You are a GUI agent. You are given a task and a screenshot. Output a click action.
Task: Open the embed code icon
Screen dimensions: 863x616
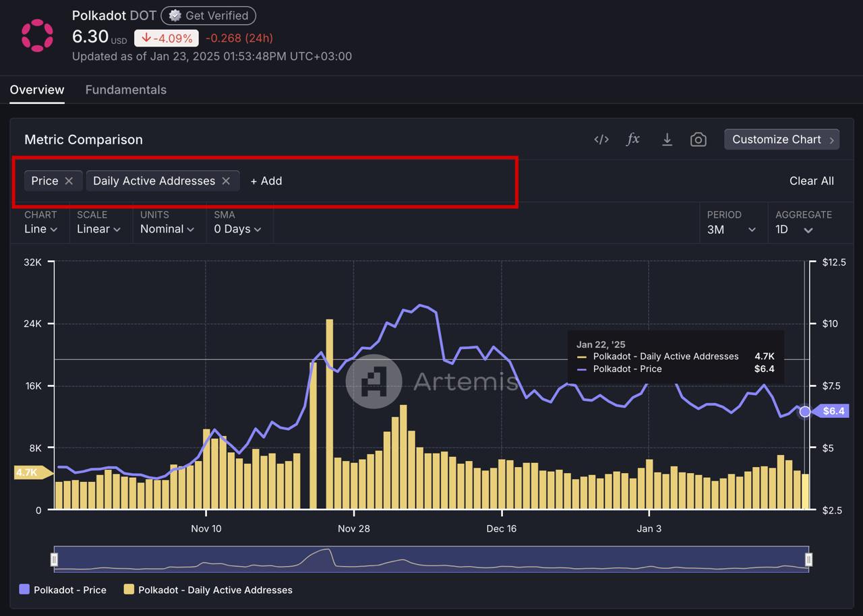[x=601, y=140]
